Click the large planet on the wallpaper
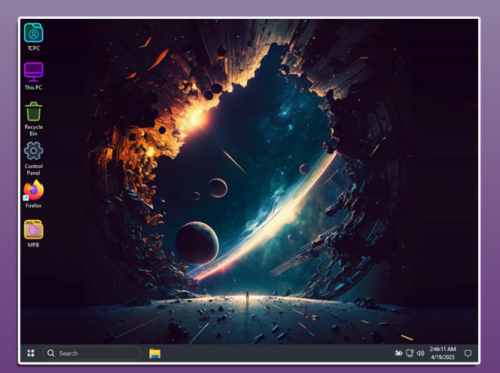This screenshot has height=373, width=500. (197, 243)
